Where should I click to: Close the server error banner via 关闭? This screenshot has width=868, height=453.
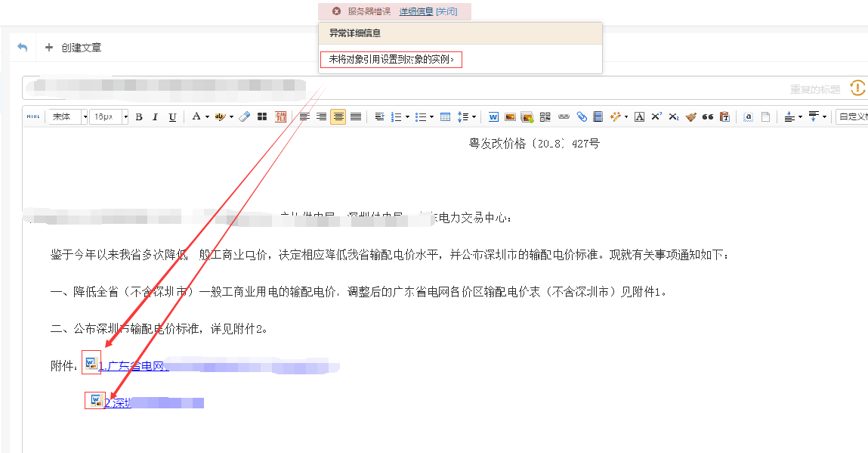446,11
